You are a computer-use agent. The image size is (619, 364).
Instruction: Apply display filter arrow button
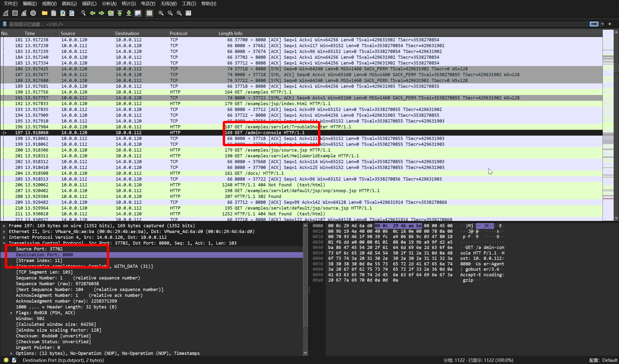click(594, 24)
